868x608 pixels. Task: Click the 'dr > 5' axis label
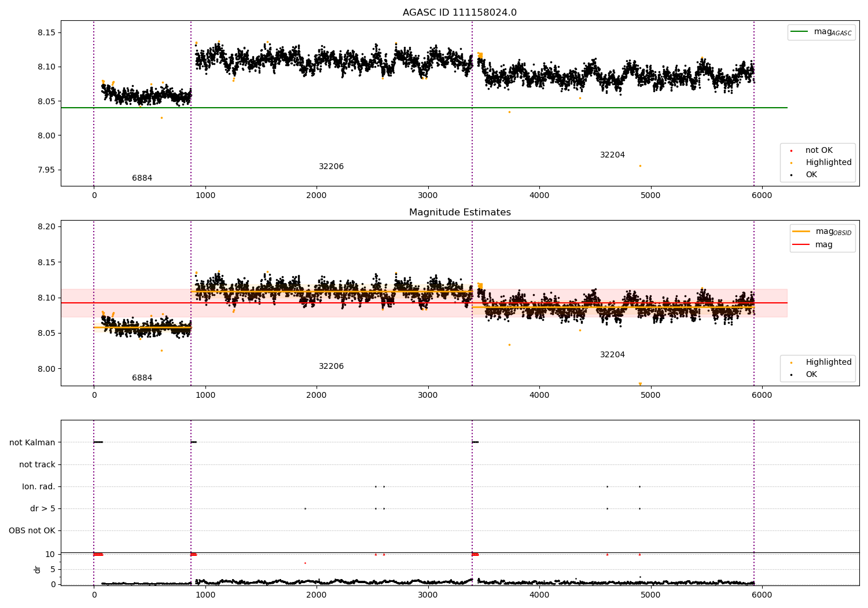pyautogui.click(x=43, y=508)
